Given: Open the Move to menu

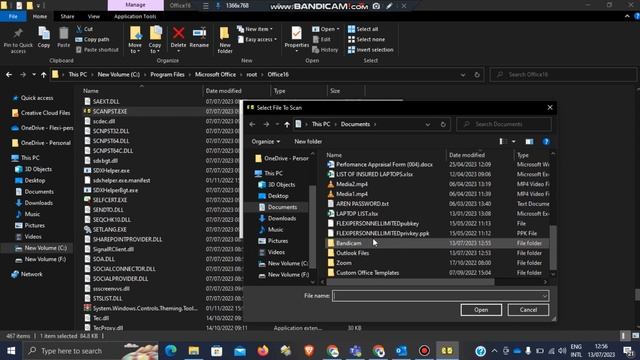Looking at the screenshot, I should [x=135, y=40].
